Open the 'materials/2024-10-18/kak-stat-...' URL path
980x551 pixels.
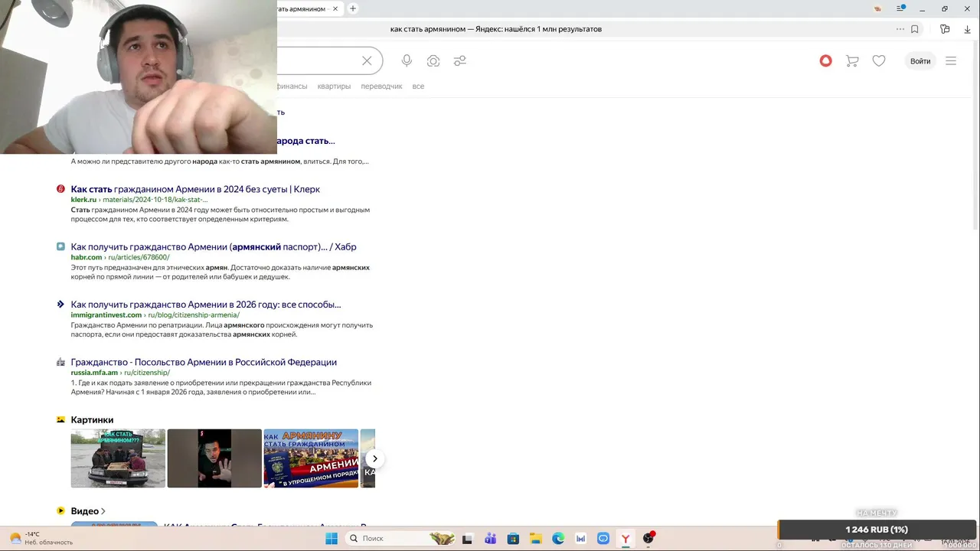click(x=155, y=200)
